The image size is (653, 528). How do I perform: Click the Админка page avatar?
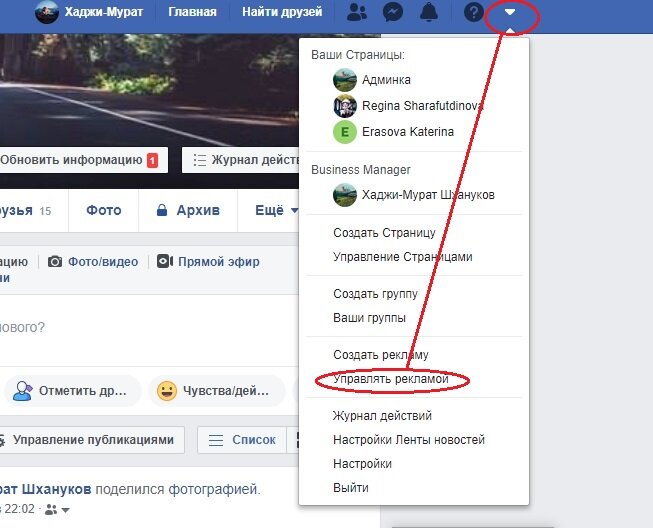pos(345,80)
